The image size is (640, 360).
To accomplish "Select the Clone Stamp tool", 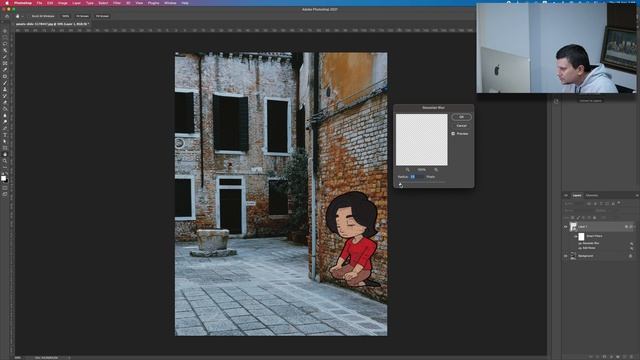I will (5, 90).
